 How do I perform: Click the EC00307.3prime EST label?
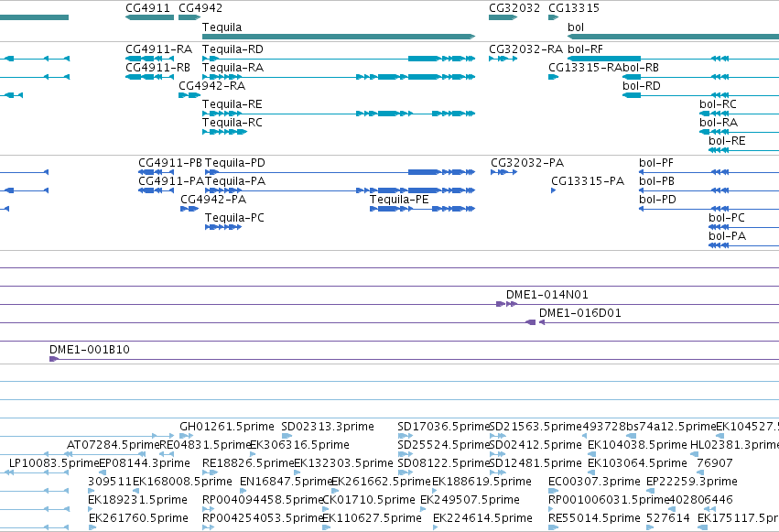pos(594,483)
